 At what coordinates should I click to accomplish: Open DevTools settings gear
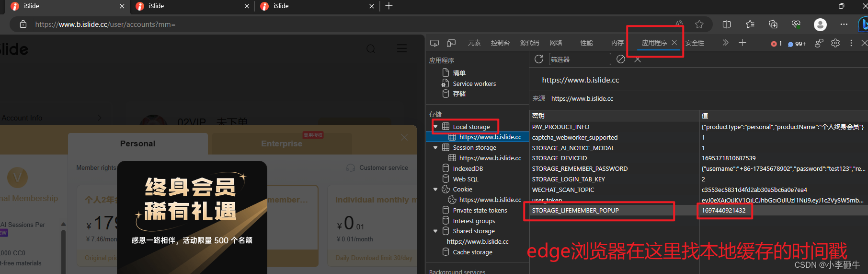pos(835,43)
